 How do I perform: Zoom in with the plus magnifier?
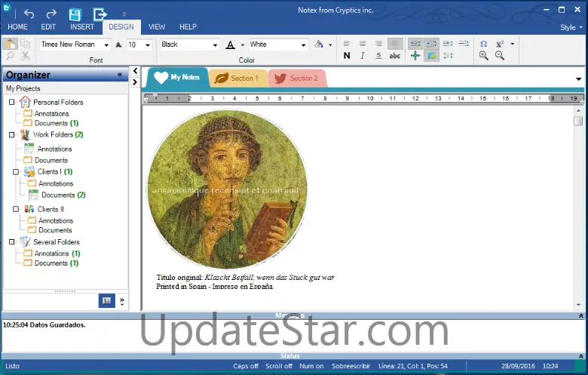(x=484, y=56)
